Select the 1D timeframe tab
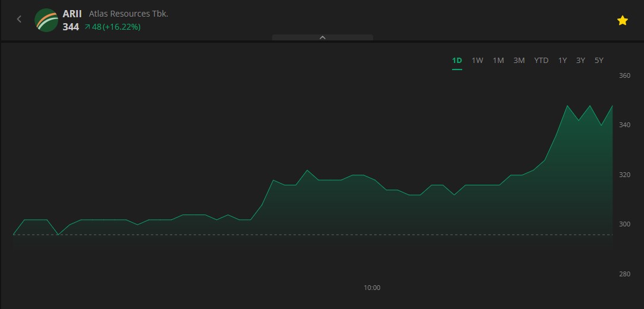 (457, 61)
